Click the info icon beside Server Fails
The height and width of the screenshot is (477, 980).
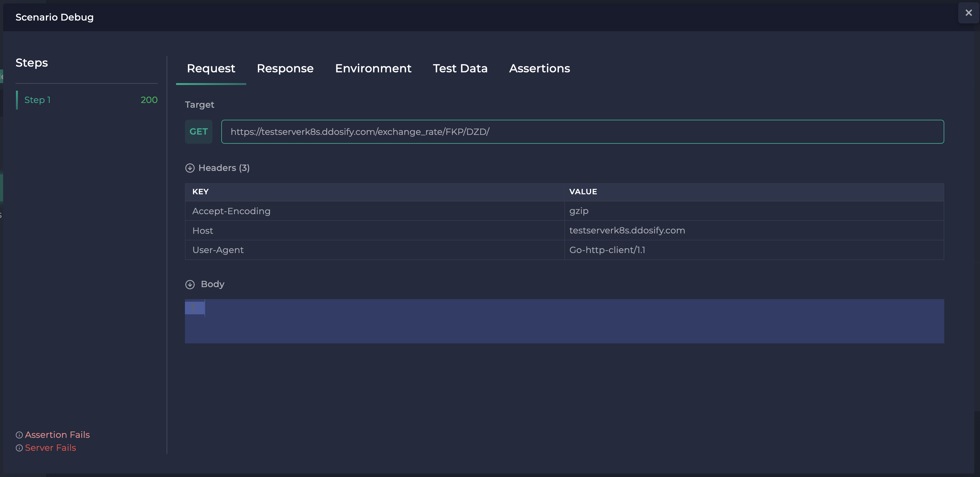coord(19,448)
